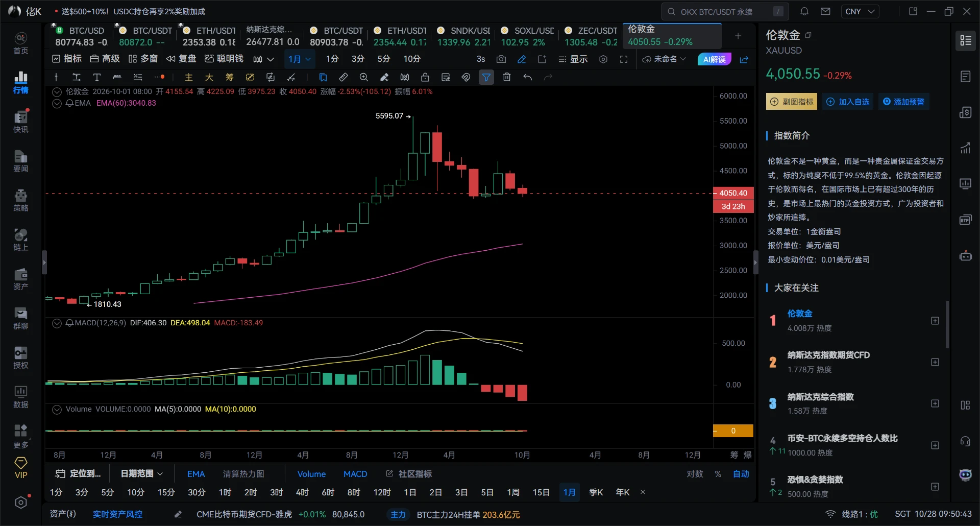The image size is (980, 526).
Task: Click the mail envelope icon
Action: click(825, 11)
